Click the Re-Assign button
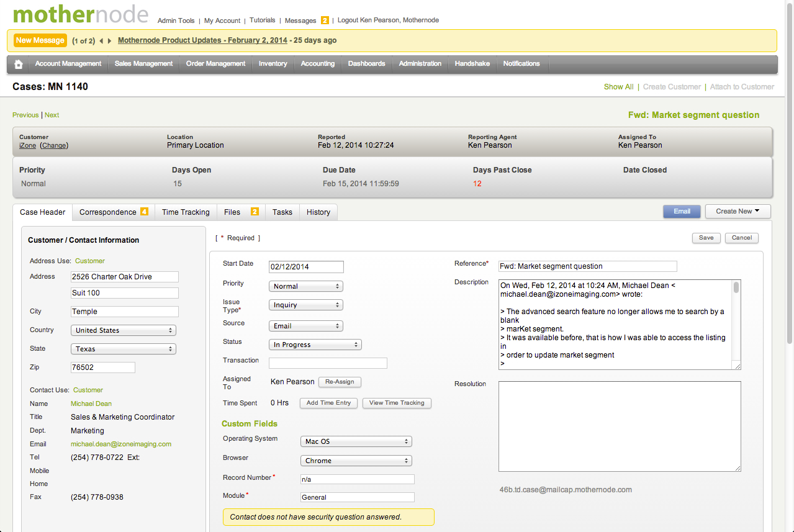This screenshot has height=532, width=794. point(340,382)
